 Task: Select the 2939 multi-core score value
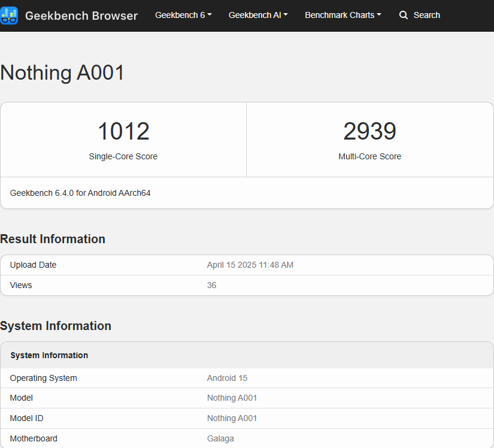pos(369,131)
